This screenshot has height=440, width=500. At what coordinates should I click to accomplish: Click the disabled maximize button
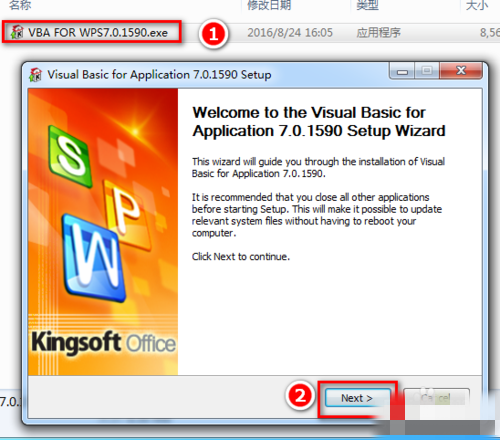click(427, 71)
